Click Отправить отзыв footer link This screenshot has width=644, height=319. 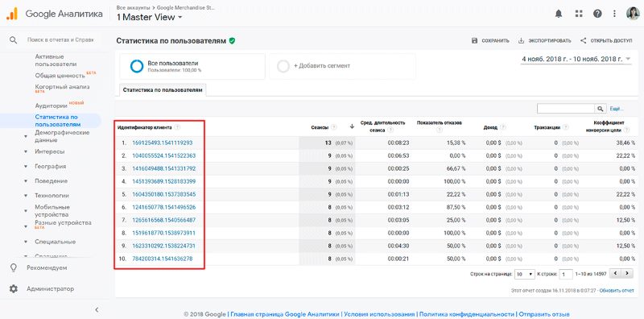coord(544,314)
